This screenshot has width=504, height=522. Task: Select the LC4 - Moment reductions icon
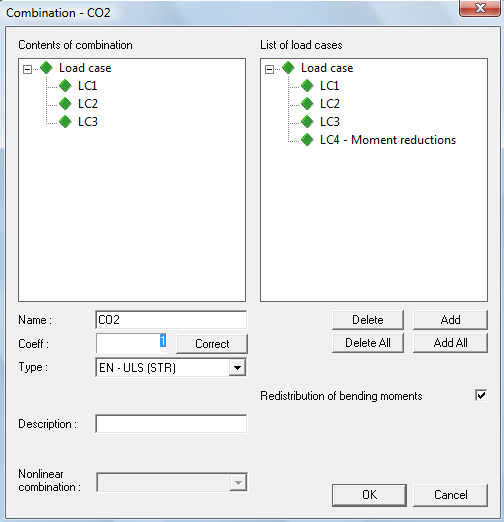coord(307,140)
